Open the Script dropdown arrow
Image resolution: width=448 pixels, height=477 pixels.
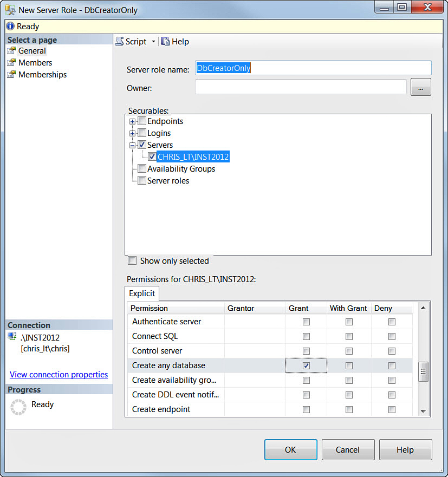click(x=153, y=42)
